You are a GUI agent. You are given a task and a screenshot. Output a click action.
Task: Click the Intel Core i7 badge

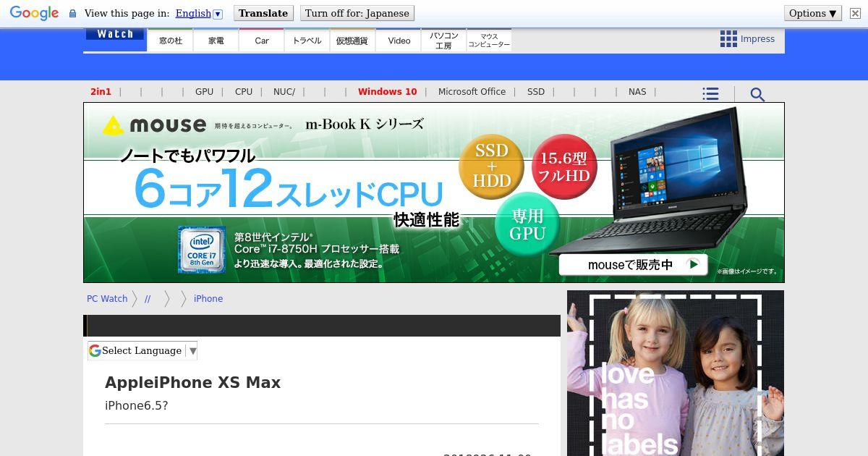point(202,250)
